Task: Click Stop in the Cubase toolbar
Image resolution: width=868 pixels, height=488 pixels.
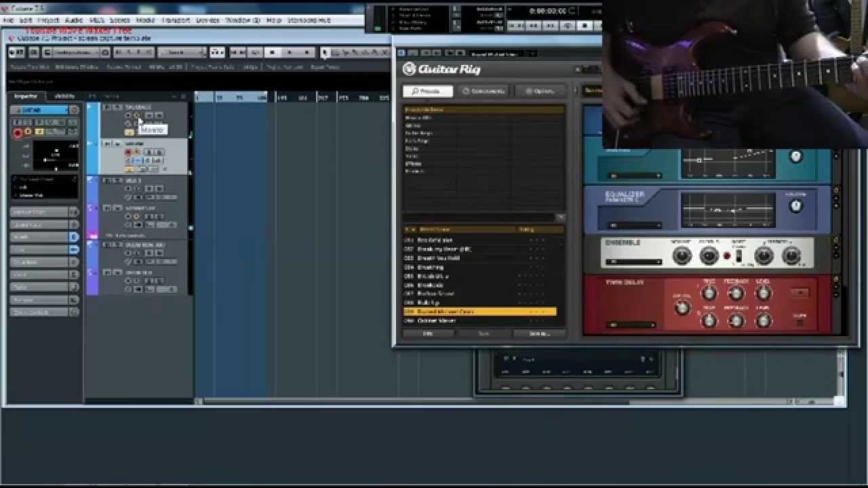Action: [x=272, y=53]
